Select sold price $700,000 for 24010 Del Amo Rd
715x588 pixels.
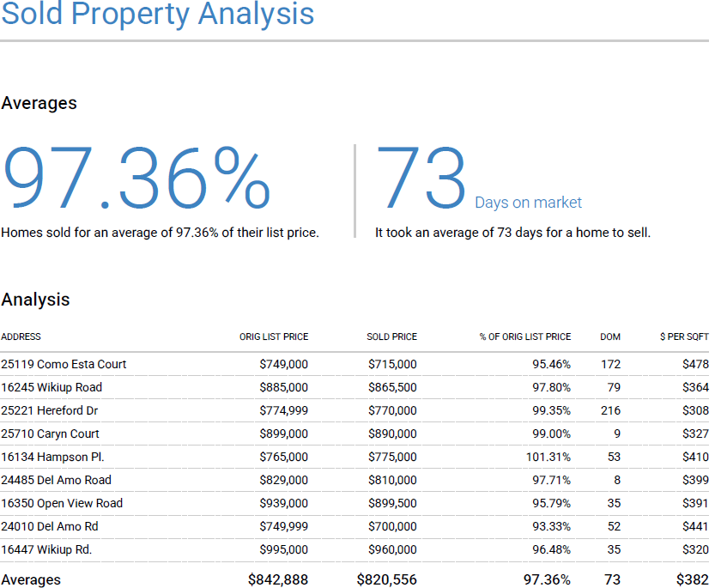[392, 526]
